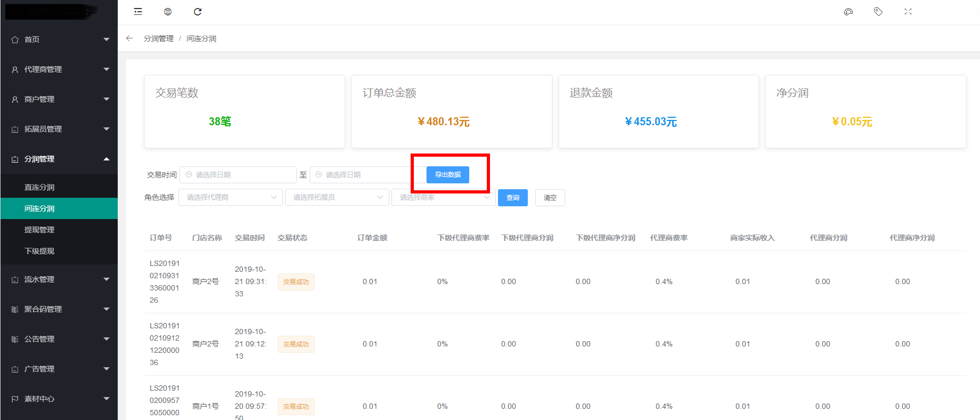Select the 间连分润 submenu item
Image resolution: width=980 pixels, height=420 pixels.
[x=59, y=208]
